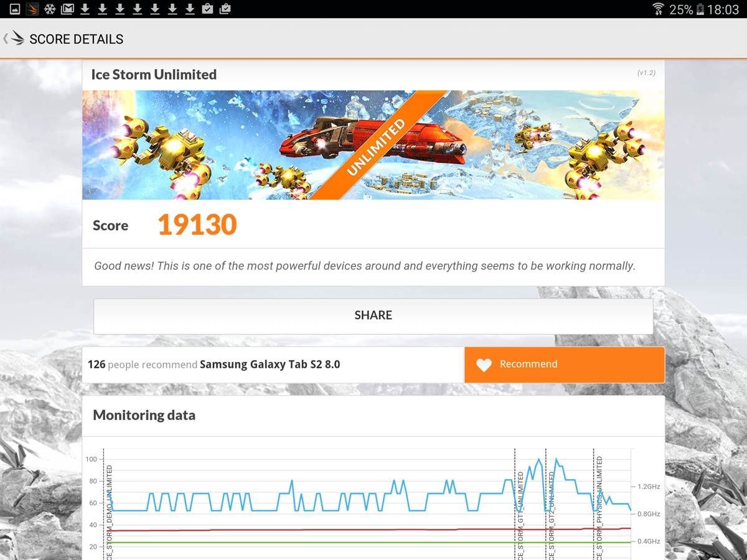The width and height of the screenshot is (747, 560).
Task: Tap the 3DMark logo in the app bar
Action: point(19,39)
